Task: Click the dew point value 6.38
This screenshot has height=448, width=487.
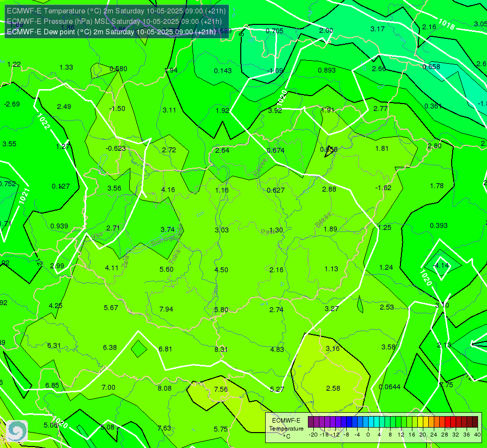Action: pos(110,347)
